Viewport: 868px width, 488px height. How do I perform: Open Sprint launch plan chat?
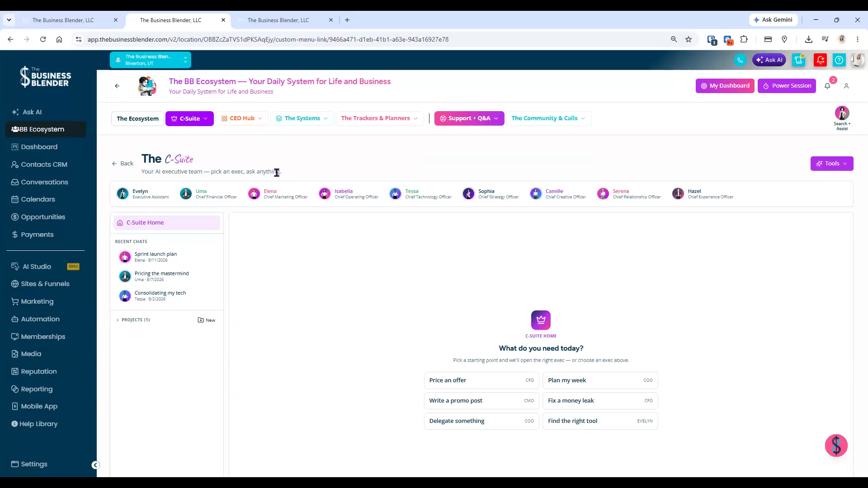tap(167, 257)
